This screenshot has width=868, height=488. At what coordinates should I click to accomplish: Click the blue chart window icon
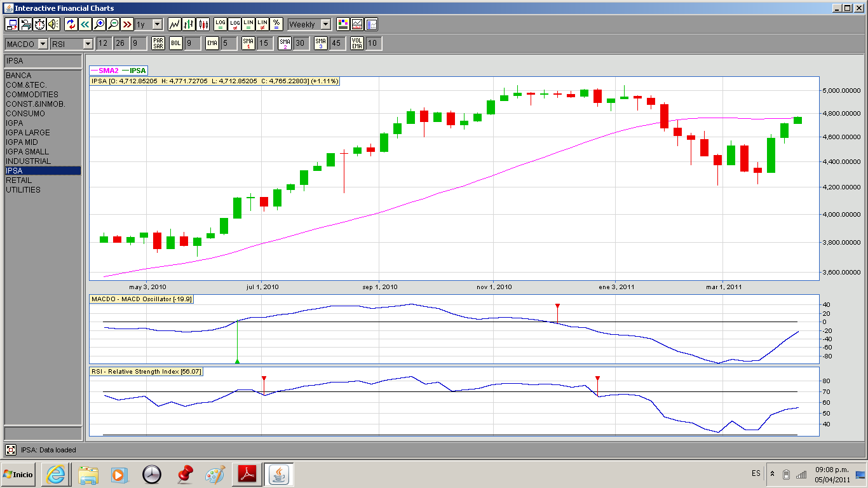click(372, 24)
